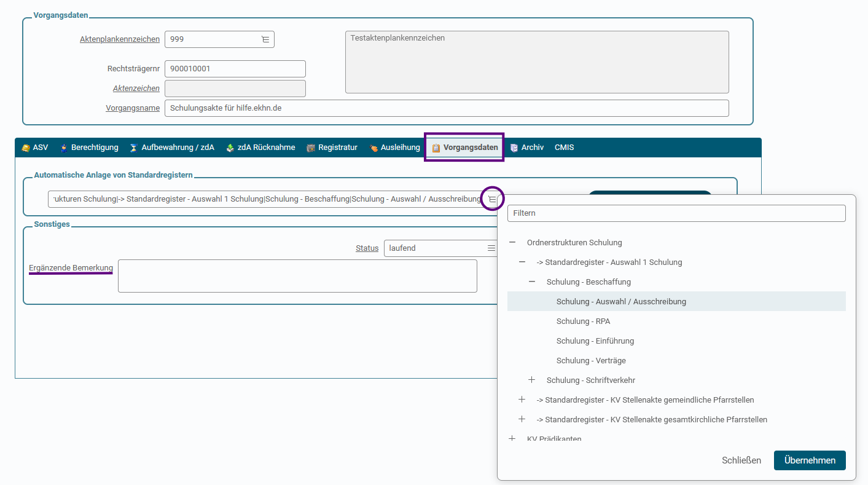The width and height of the screenshot is (868, 485).
Task: Open the Status list menu icon
Action: pos(491,248)
